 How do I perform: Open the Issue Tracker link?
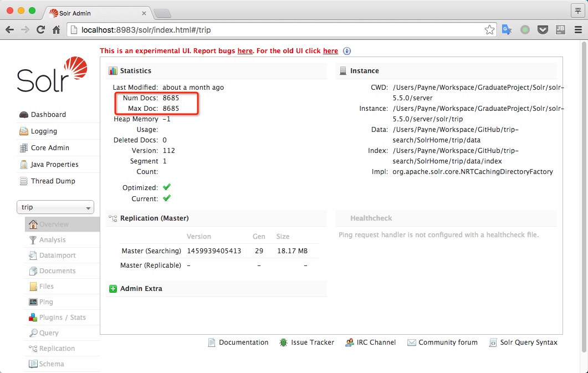312,343
